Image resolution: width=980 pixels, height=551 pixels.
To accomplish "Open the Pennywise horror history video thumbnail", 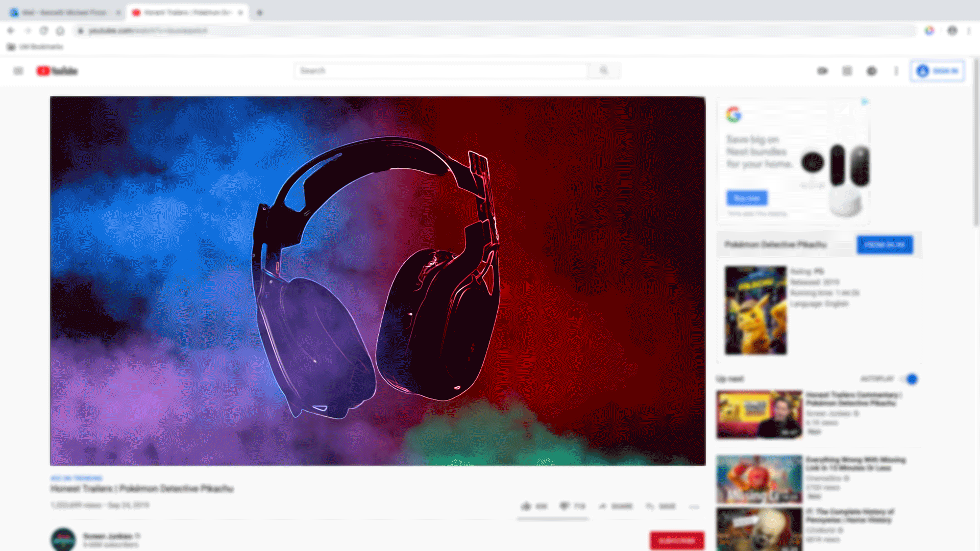I will pos(759,529).
